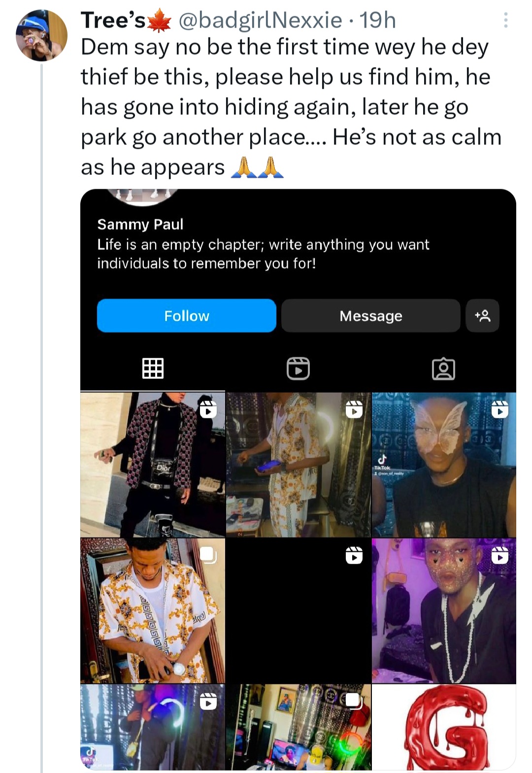Tap reel icon on Dior outfit post
The image size is (532, 773).
click(x=208, y=409)
